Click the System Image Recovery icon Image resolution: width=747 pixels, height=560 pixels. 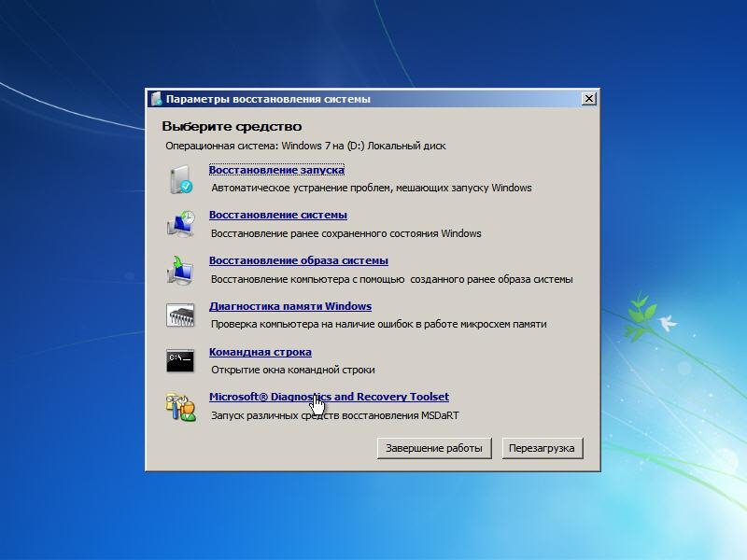[x=180, y=270]
